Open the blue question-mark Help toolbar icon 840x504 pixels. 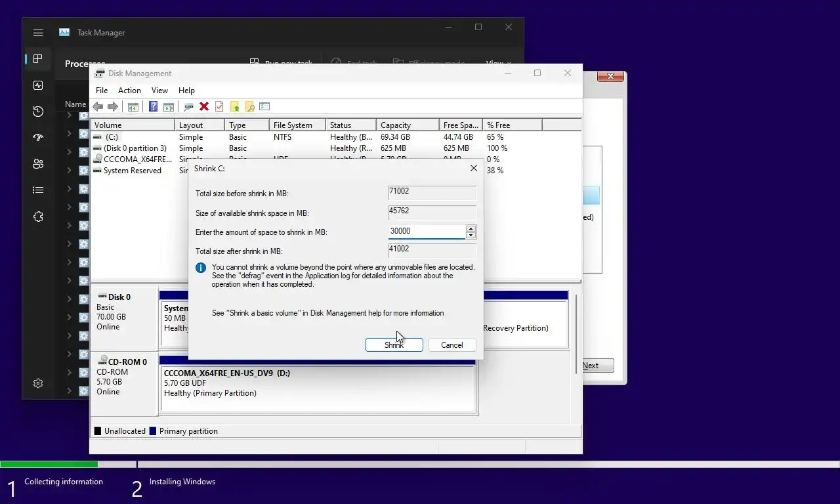pos(153,106)
